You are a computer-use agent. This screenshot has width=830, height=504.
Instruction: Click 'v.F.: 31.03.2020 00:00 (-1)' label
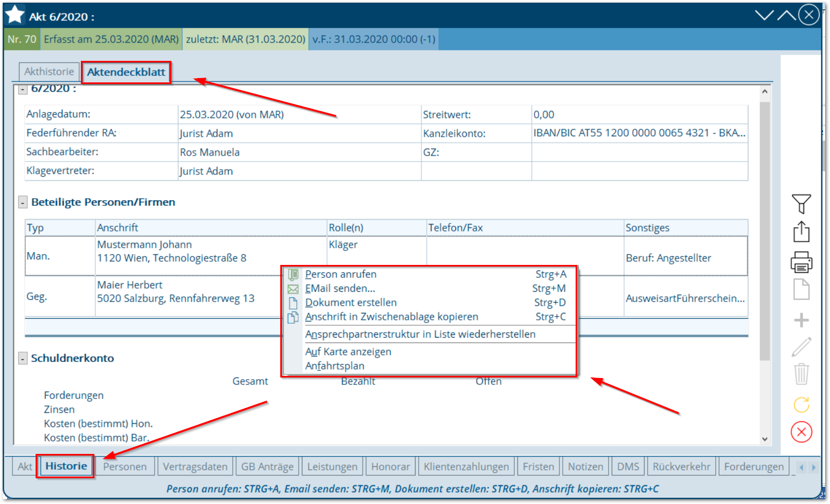click(374, 39)
